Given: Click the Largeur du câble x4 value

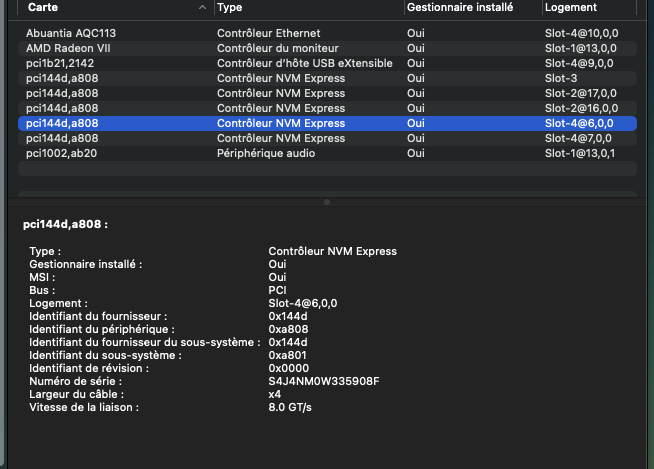Looking at the screenshot, I should point(275,394).
